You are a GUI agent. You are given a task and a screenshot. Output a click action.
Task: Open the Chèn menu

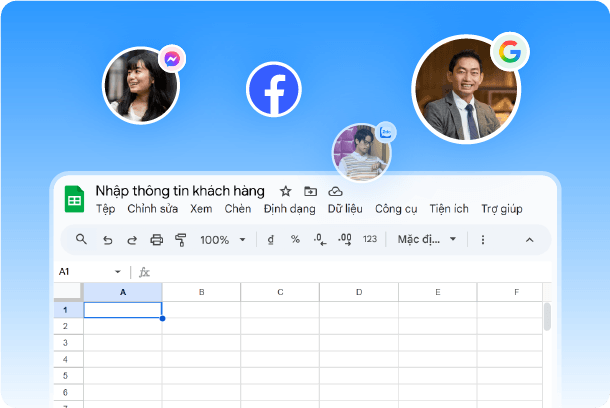[x=238, y=209]
